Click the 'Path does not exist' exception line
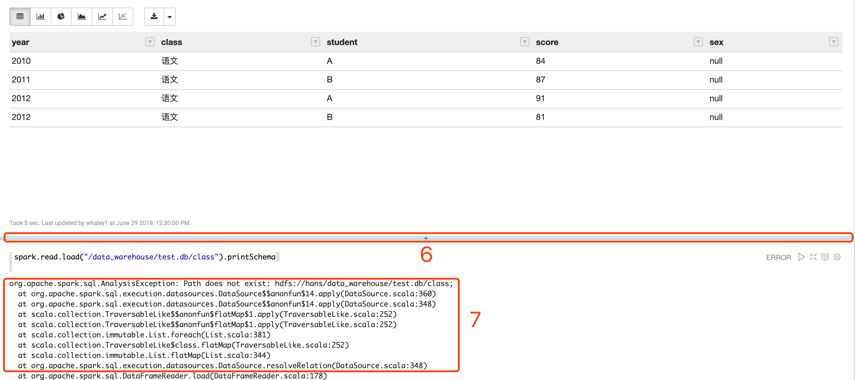855x380 pixels. pyautogui.click(x=231, y=284)
